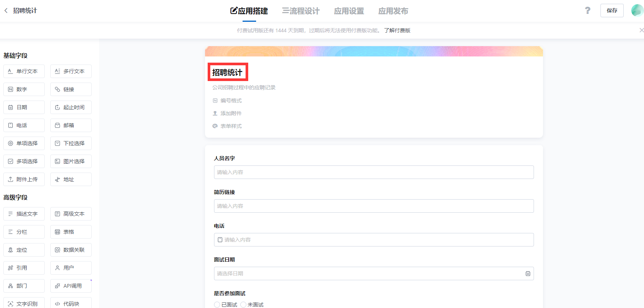This screenshot has height=308, width=644.
Task: Add a 引用 field
Action: pos(24,268)
